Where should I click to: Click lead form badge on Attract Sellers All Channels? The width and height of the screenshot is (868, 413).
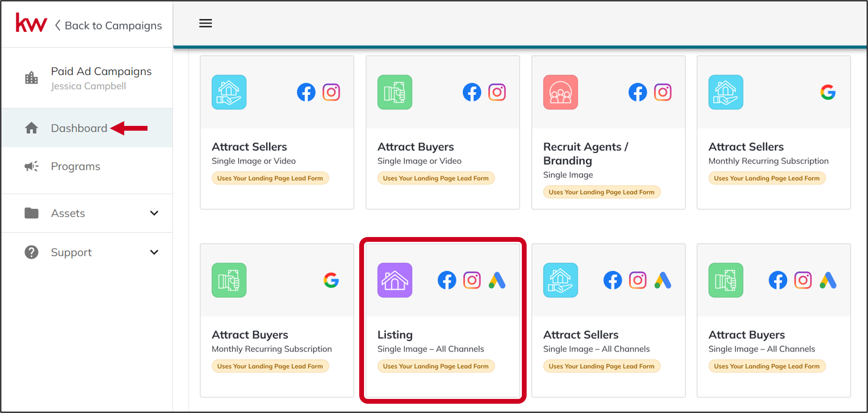tap(601, 366)
